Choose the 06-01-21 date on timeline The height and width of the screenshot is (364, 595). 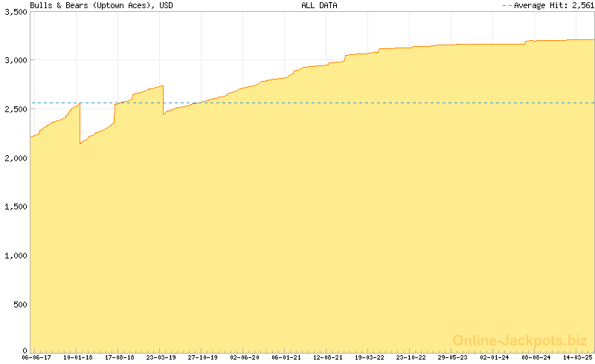(286, 357)
